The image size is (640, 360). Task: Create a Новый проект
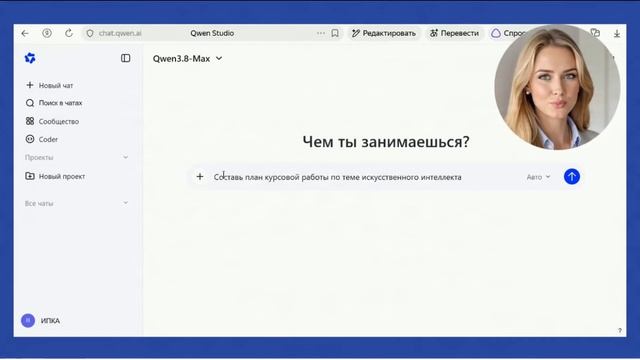tap(56, 176)
